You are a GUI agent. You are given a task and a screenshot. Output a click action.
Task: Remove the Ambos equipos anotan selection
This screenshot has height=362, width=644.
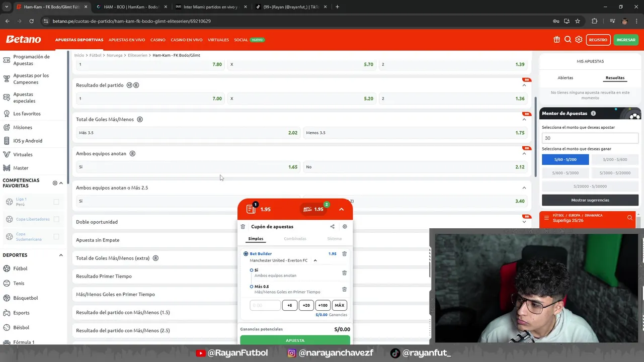[x=344, y=273]
